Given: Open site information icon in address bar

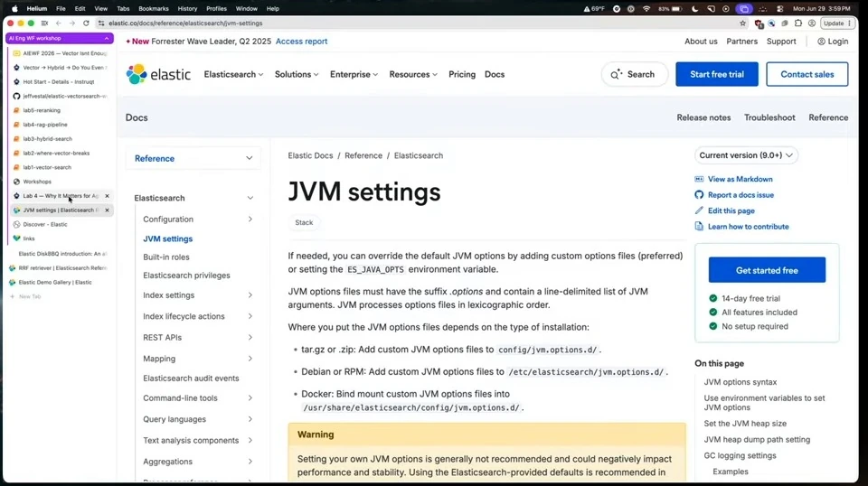Looking at the screenshot, I should tap(100, 23).
